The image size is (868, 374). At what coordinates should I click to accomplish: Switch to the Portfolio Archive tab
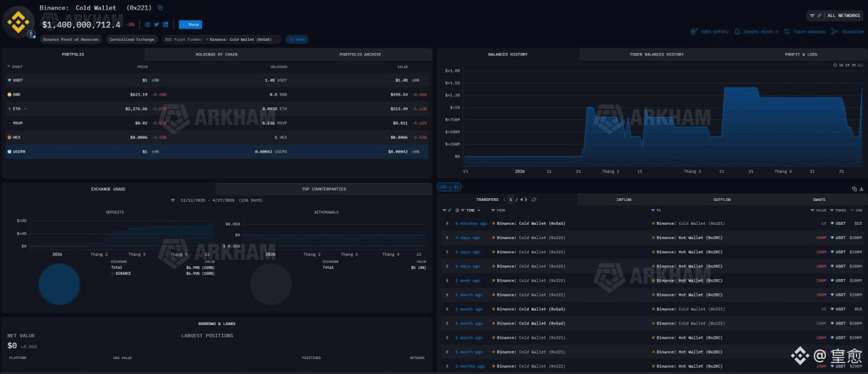pos(360,54)
